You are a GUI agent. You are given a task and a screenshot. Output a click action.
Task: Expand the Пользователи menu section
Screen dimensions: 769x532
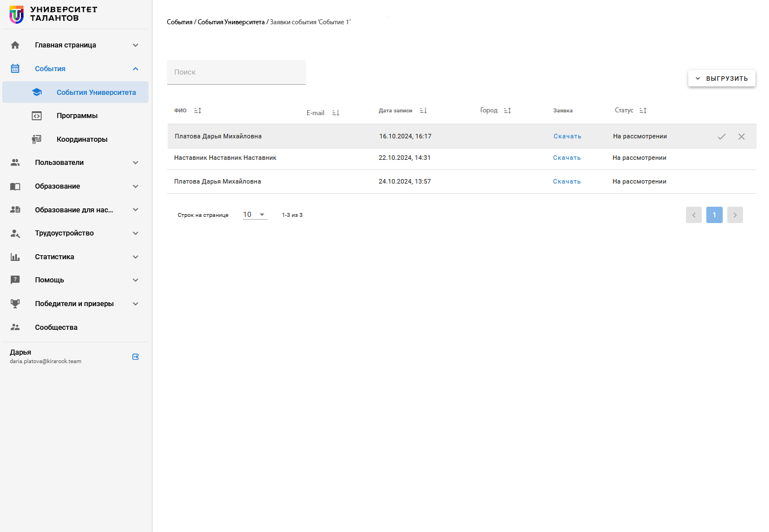click(136, 163)
